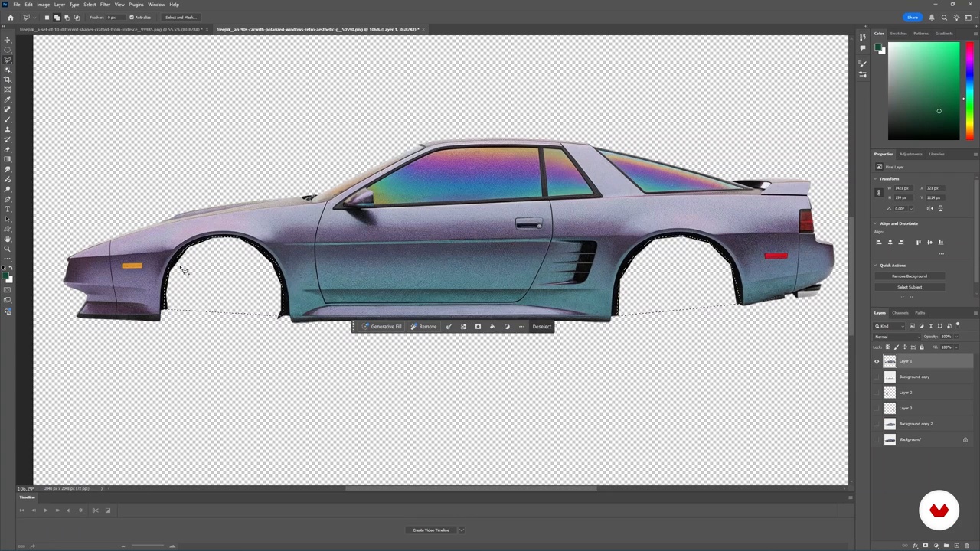Viewport: 980px width, 551px height.
Task: Click the hue slider beside color picker
Action: pyautogui.click(x=969, y=92)
